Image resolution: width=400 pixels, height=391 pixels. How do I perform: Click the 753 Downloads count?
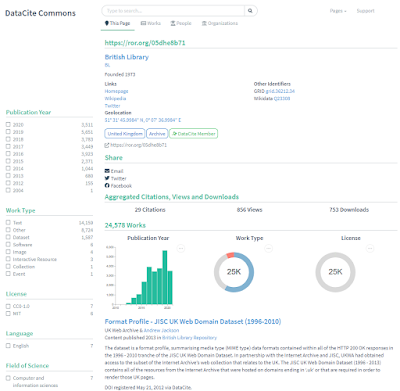(x=349, y=210)
